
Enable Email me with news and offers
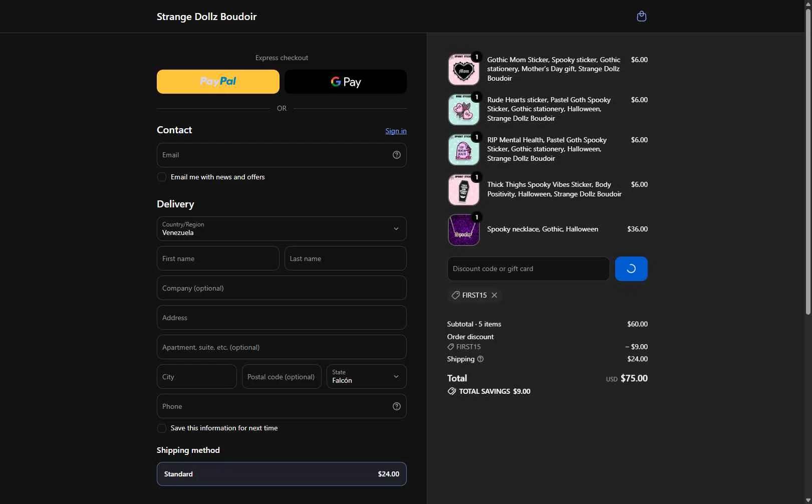pyautogui.click(x=162, y=177)
